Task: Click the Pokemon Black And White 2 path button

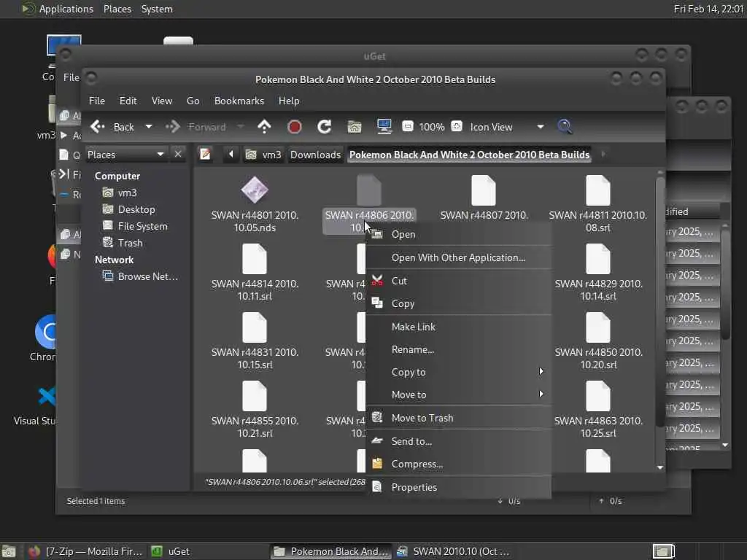Action: tap(469, 155)
